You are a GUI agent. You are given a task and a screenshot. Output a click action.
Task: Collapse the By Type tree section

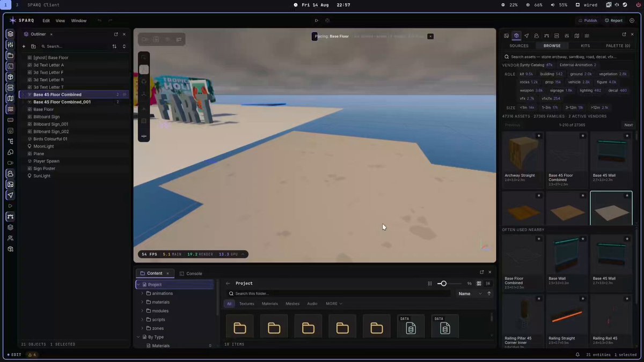click(x=138, y=337)
